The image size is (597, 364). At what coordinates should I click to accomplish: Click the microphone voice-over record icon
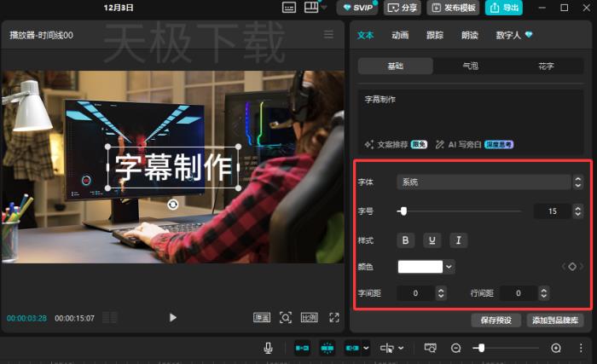268,348
